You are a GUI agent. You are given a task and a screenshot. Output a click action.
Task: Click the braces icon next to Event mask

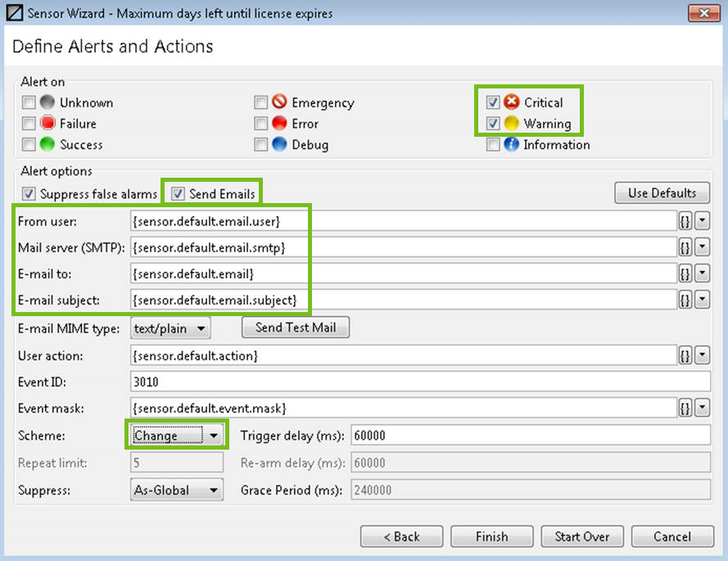(685, 408)
